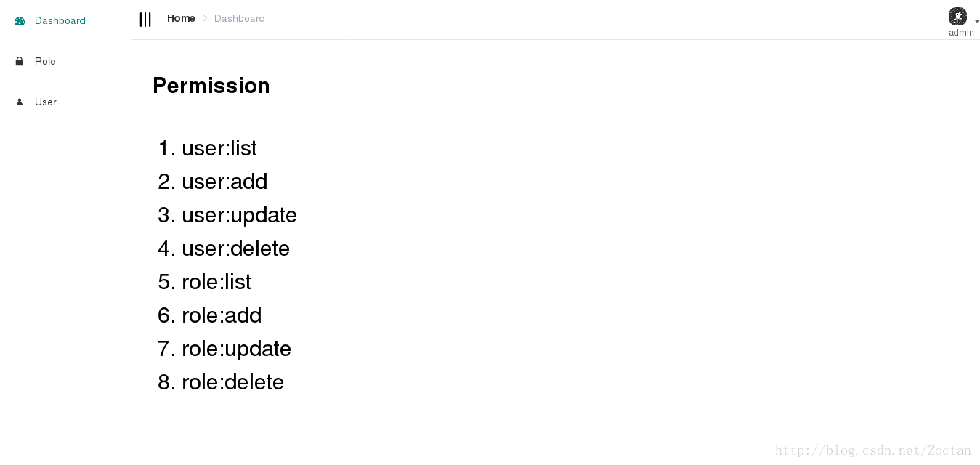980x465 pixels.
Task: Select the user:list permission entry
Action: point(219,148)
